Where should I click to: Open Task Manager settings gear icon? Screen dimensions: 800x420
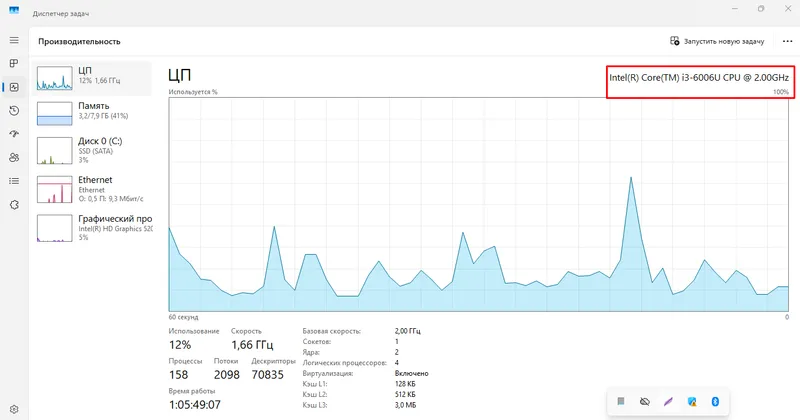coord(14,409)
